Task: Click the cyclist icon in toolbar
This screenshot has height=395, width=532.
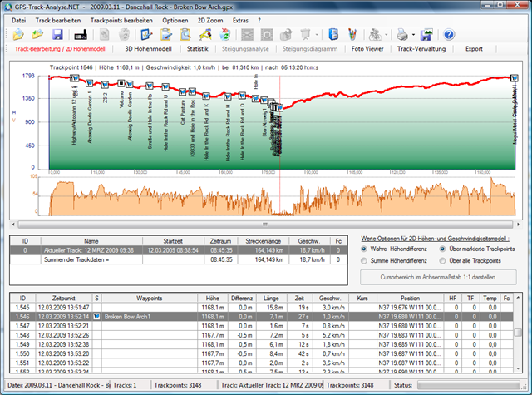Action: (x=377, y=35)
